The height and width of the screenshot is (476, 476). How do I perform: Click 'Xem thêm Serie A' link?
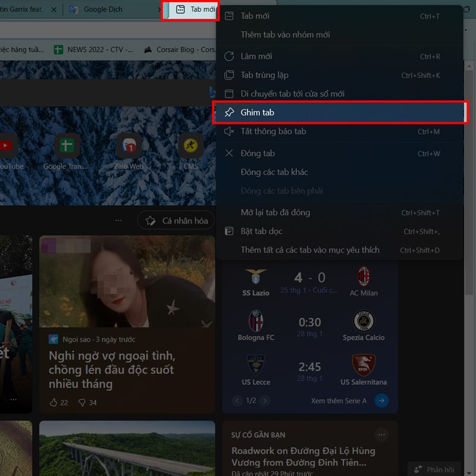click(339, 400)
